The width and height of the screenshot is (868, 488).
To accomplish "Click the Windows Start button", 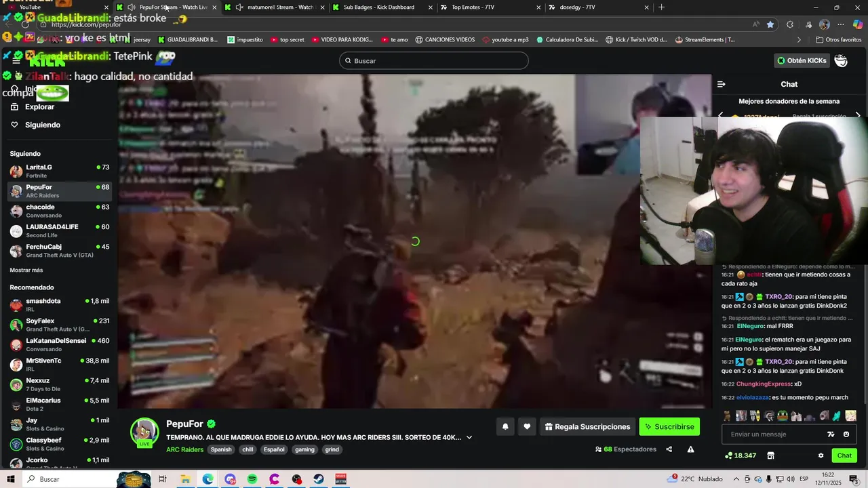I will click(x=11, y=479).
